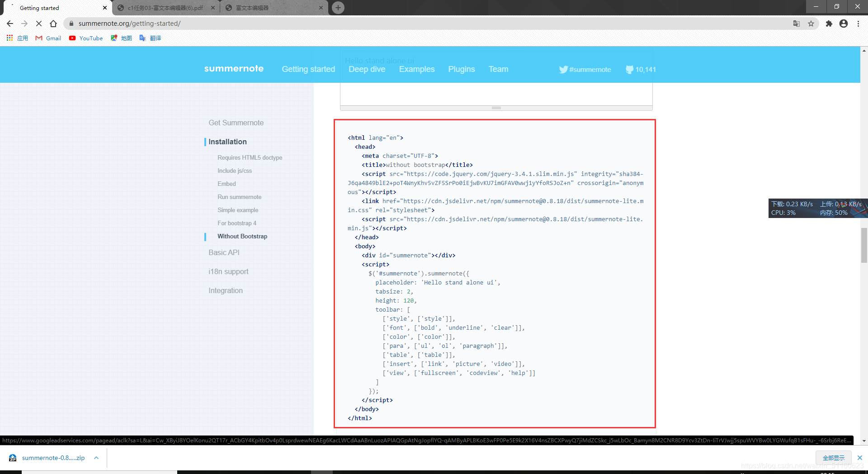The image size is (868, 474).
Task: Click the scrollbar down arrow
Action: (x=864, y=441)
